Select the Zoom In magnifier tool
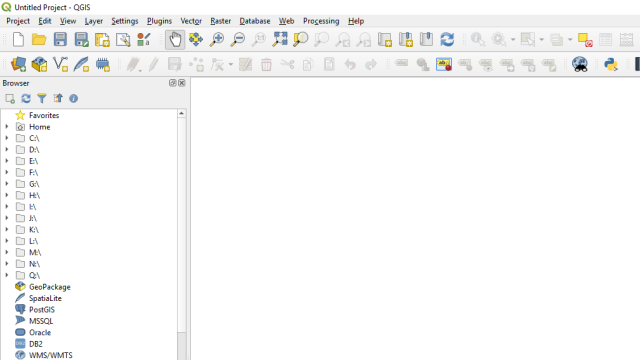Screen dimensions: 640x360 pos(217,40)
